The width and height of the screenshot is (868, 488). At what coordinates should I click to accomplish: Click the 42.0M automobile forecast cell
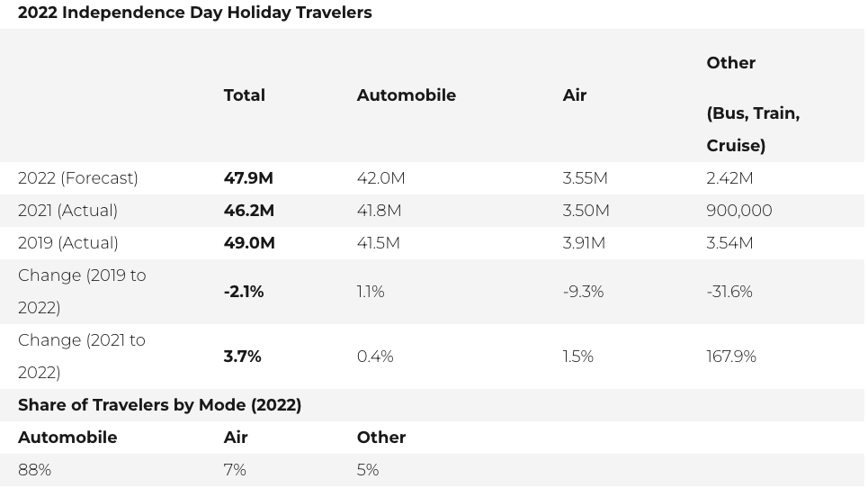point(380,178)
